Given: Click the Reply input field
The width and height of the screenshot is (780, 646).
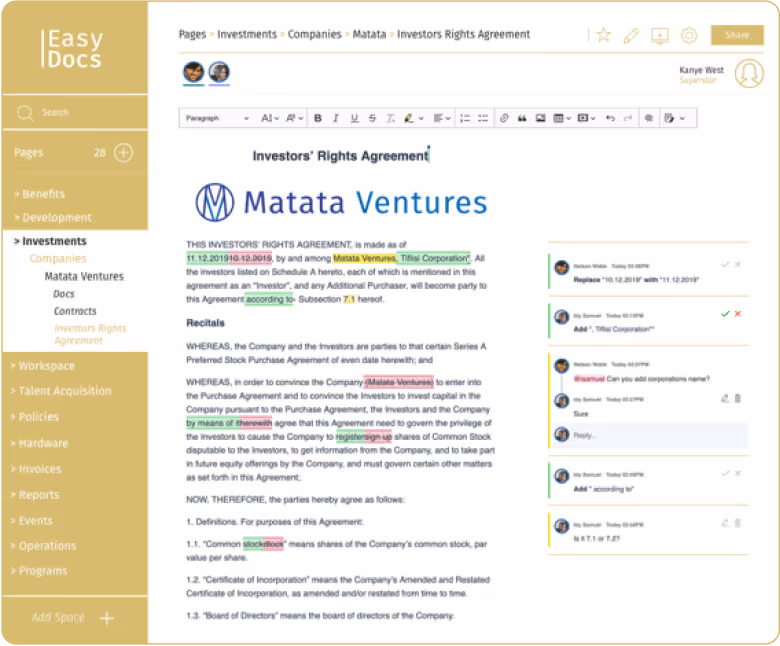Looking at the screenshot, I should 655,435.
